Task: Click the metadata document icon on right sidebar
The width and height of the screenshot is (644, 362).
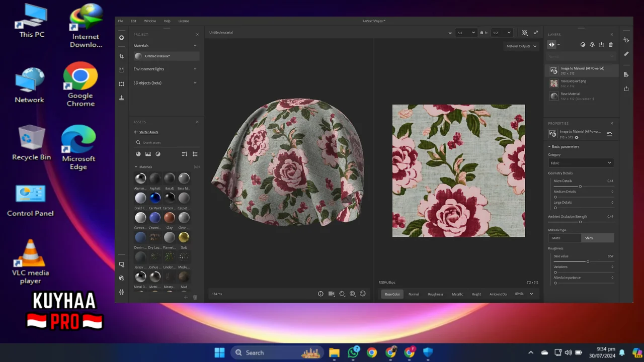Action: coord(626,74)
